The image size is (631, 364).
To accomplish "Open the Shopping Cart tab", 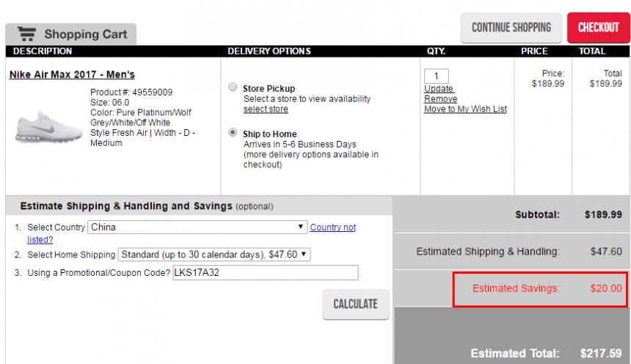I will pos(71,34).
